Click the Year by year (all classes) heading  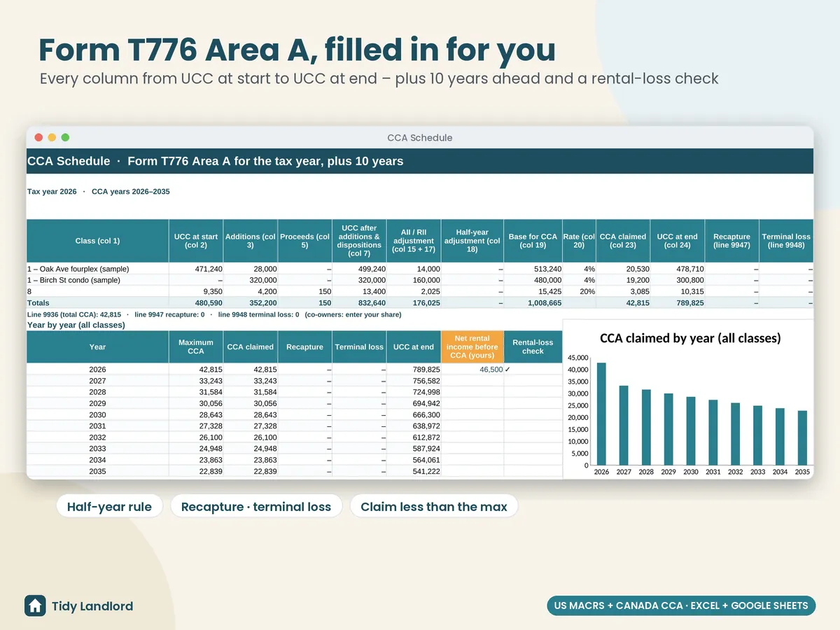click(76, 325)
